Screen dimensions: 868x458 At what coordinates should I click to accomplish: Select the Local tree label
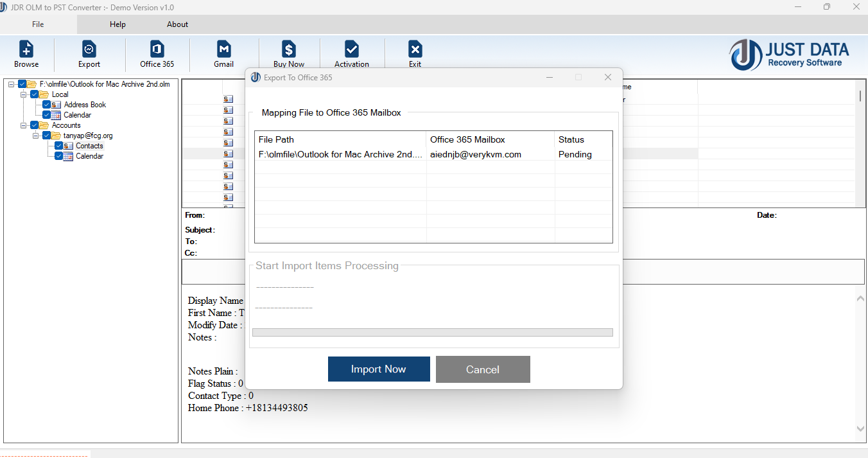pos(60,94)
